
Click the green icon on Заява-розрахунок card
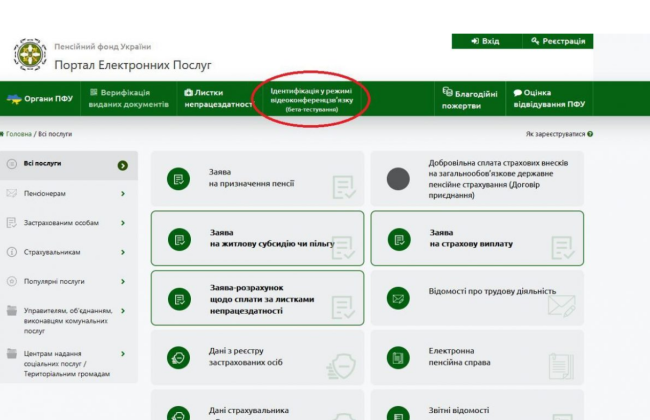click(x=179, y=299)
